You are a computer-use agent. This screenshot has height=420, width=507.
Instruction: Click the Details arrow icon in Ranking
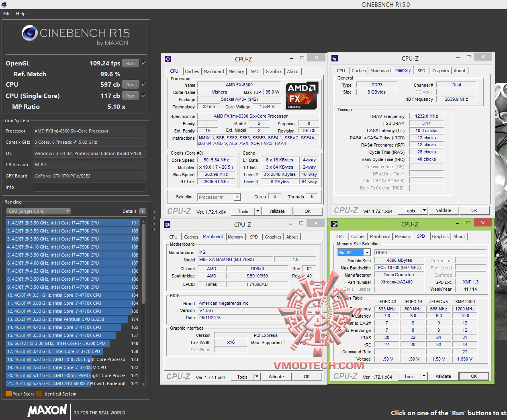tap(143, 211)
